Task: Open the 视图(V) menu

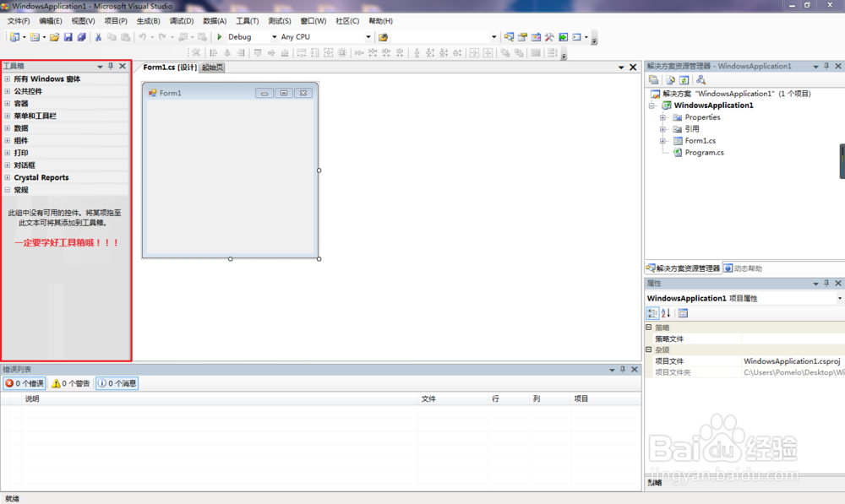Action: (83, 21)
